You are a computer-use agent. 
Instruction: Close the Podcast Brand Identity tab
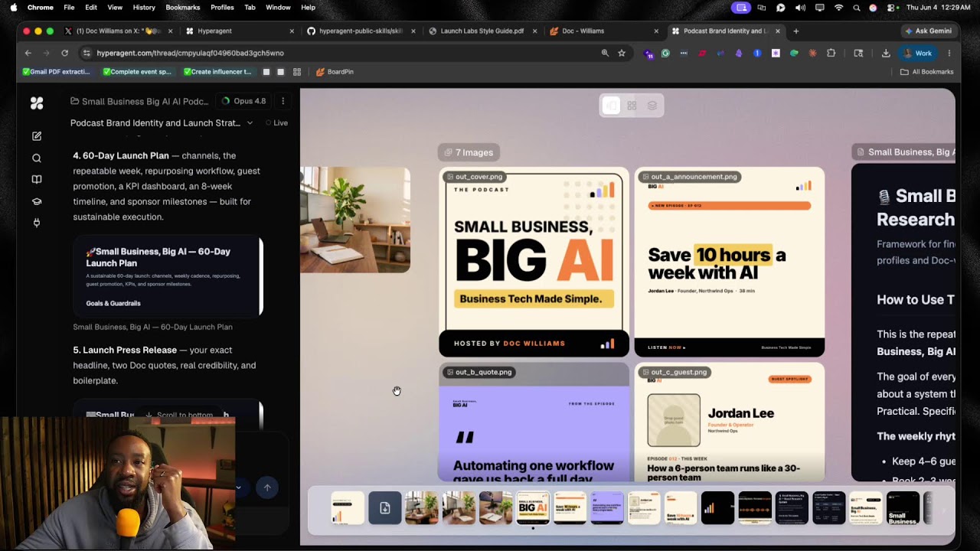pyautogui.click(x=778, y=31)
